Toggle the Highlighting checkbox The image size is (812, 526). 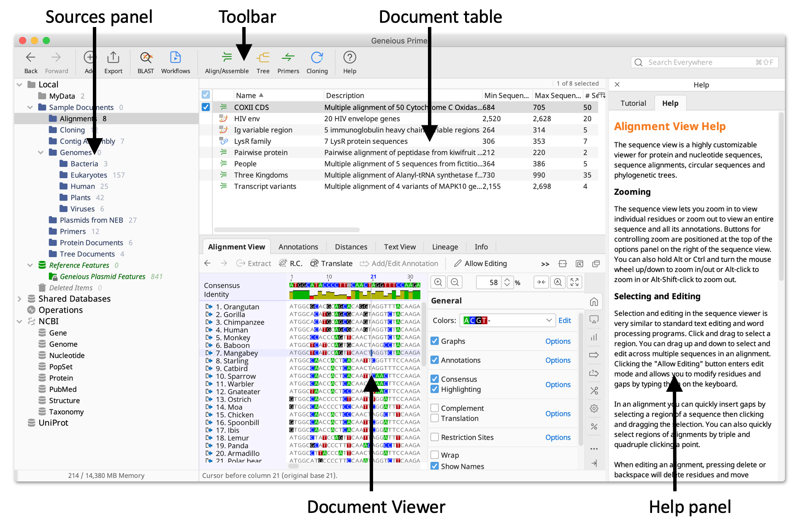(434, 389)
